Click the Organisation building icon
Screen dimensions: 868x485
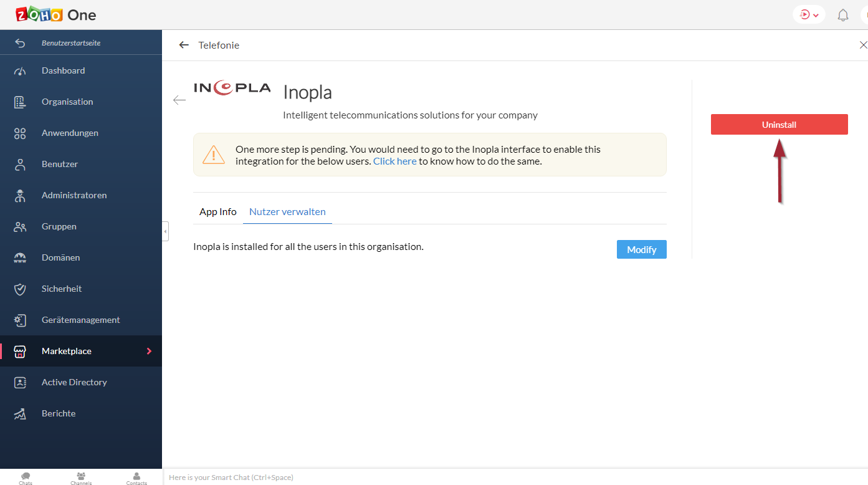20,102
